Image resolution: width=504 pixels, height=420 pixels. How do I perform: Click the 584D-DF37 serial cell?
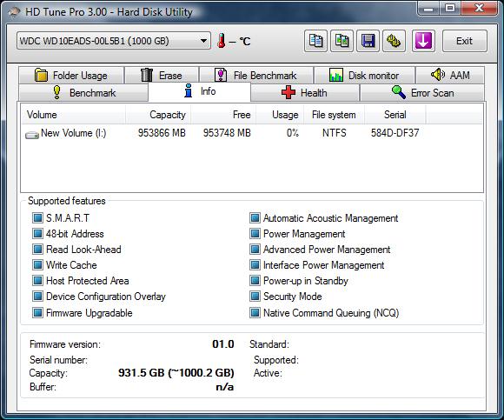395,133
